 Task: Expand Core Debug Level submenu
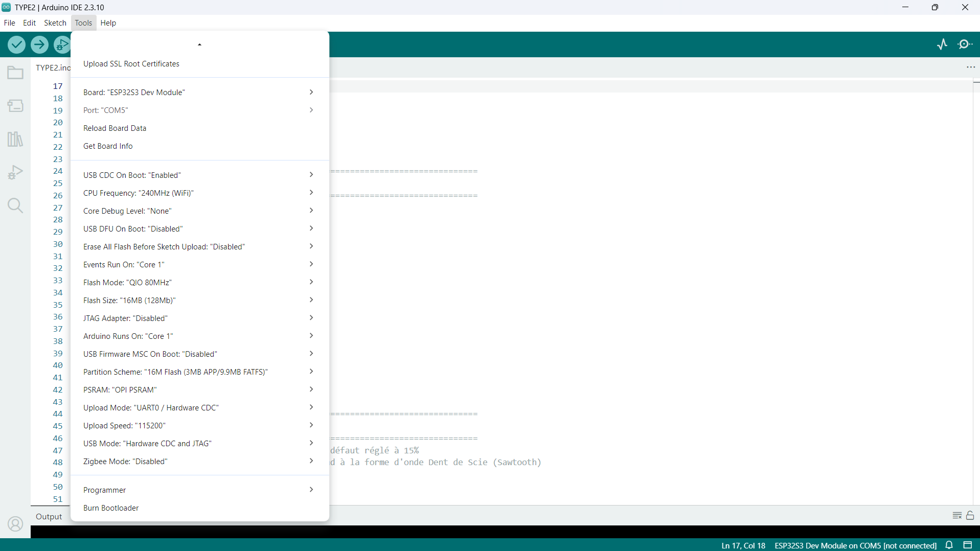(200, 211)
